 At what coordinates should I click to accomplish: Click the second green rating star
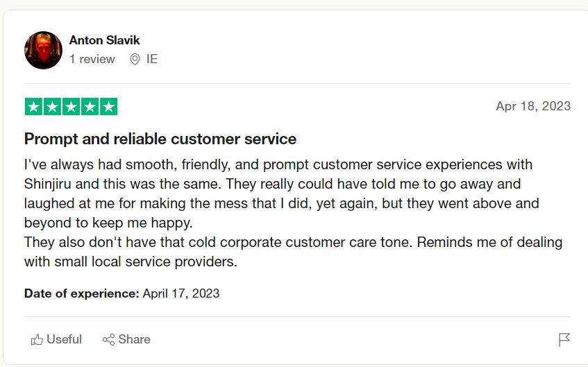[x=52, y=107]
